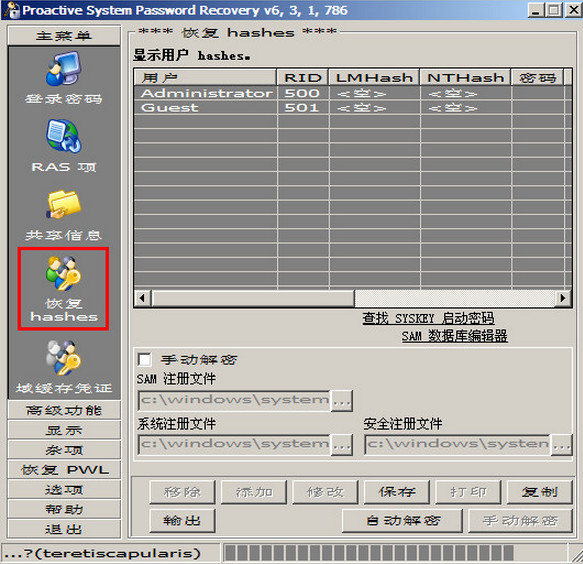Image resolution: width=583 pixels, height=564 pixels.
Task: Select the 恢复 hashes users-key icon
Action: tap(64, 273)
